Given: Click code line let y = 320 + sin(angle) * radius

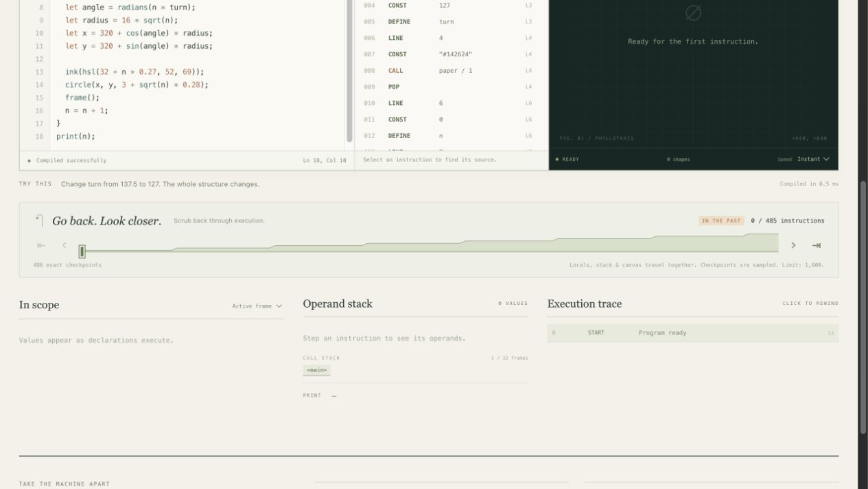Looking at the screenshot, I should 139,46.
